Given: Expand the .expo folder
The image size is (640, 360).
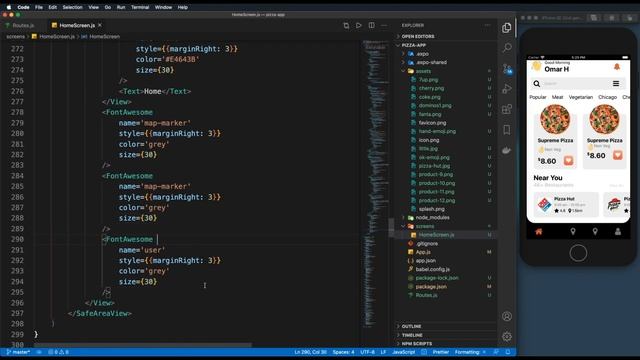Looking at the screenshot, I should [422, 54].
